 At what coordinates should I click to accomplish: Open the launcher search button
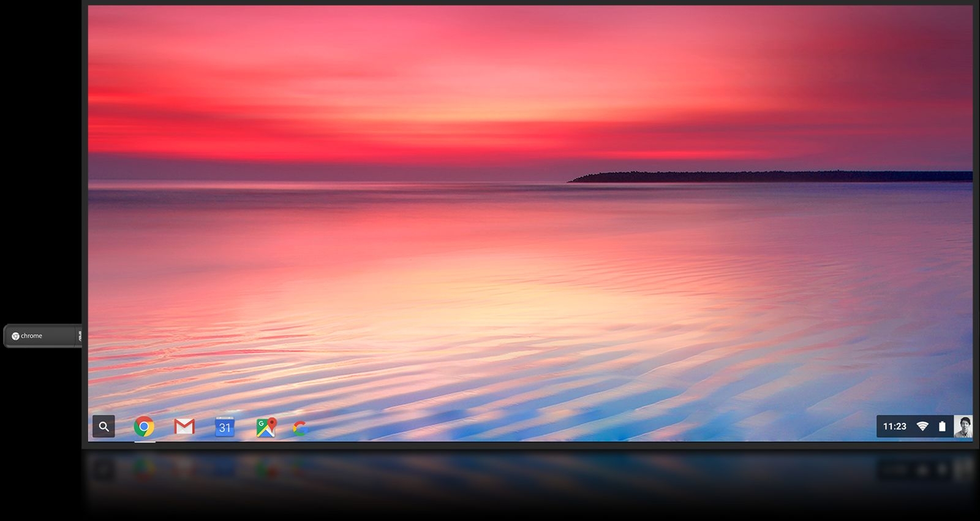pos(104,427)
